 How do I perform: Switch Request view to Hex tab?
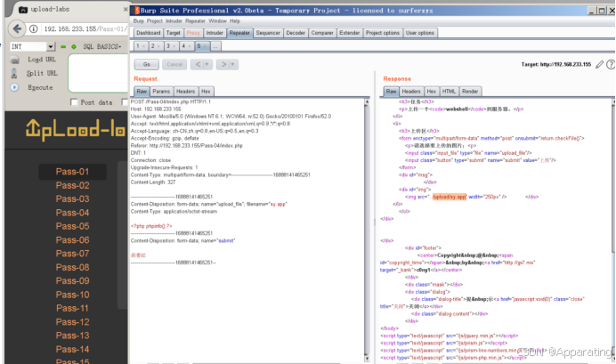(206, 92)
